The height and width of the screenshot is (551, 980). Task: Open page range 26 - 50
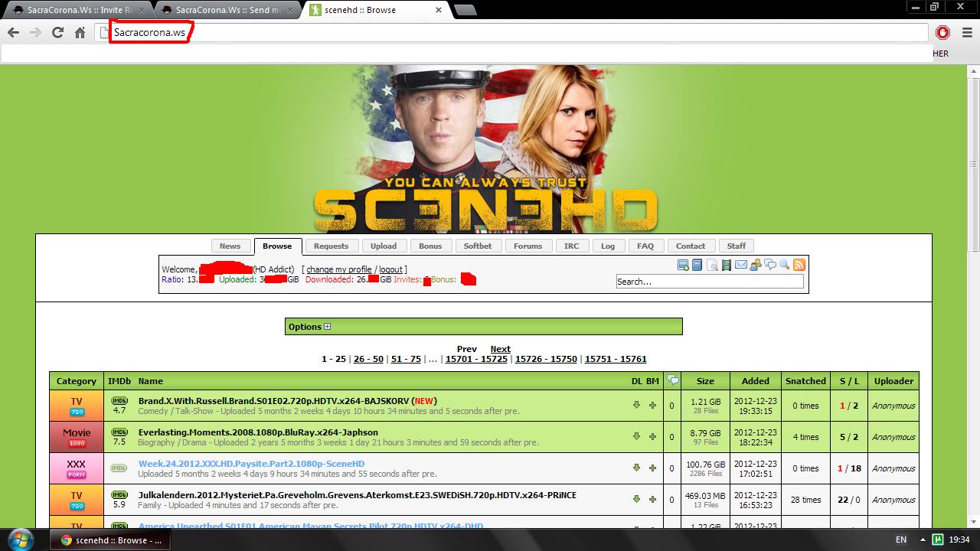tap(368, 359)
